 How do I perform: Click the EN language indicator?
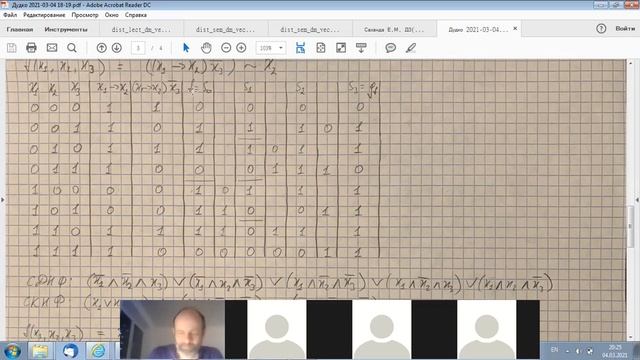(554, 350)
